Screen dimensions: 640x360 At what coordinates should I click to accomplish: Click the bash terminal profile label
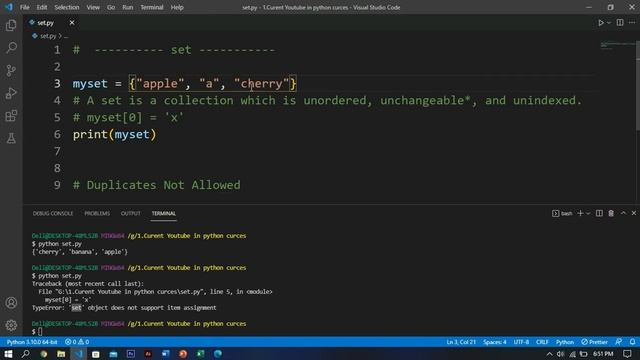pyautogui.click(x=562, y=213)
